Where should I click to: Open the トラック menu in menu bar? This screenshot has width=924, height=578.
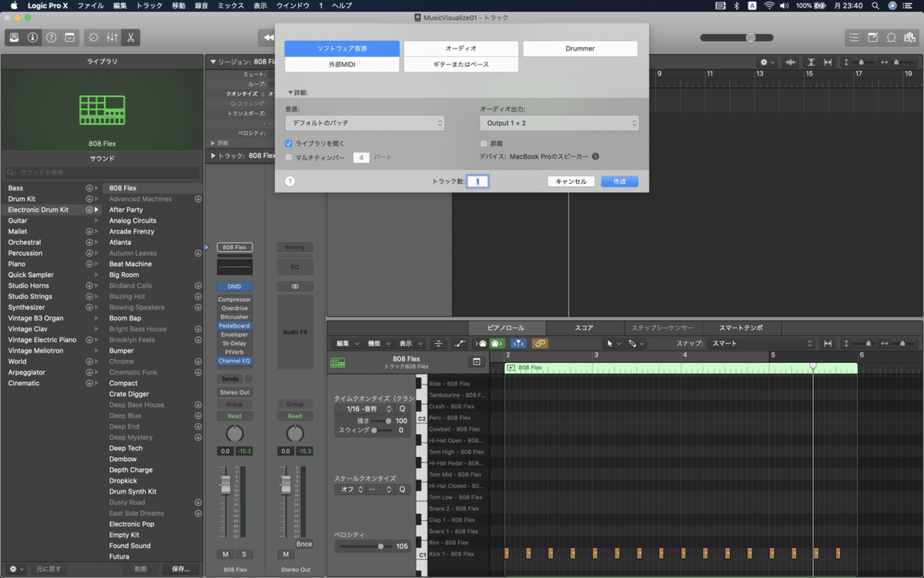pyautogui.click(x=149, y=5)
